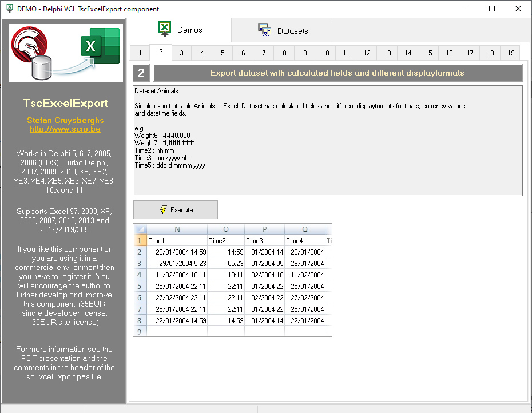Click cell 02/2004 10 in Time3 column
This screenshot has height=413, width=532.
pyautogui.click(x=265, y=275)
